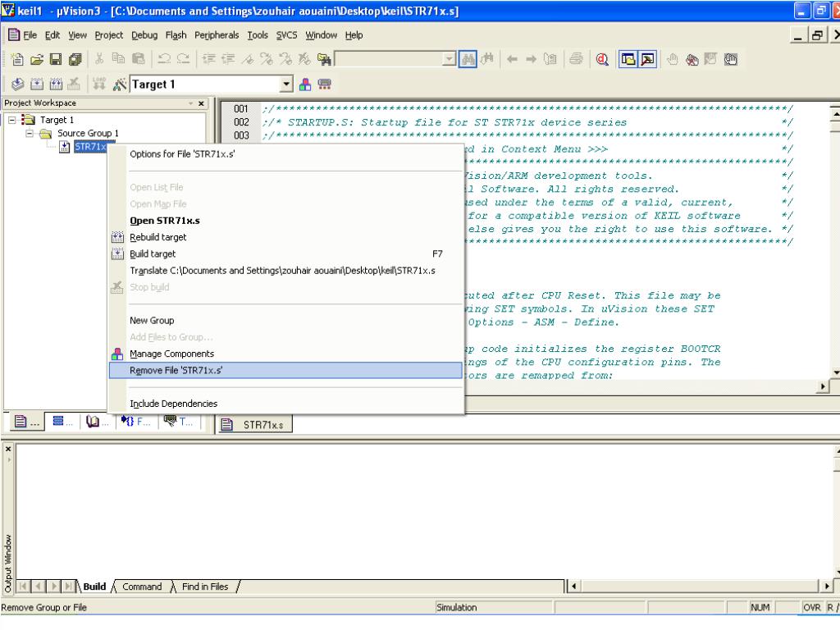Image resolution: width=840 pixels, height=630 pixels.
Task: Click the STR71x.s file icon in the project tree
Action: tap(64, 147)
